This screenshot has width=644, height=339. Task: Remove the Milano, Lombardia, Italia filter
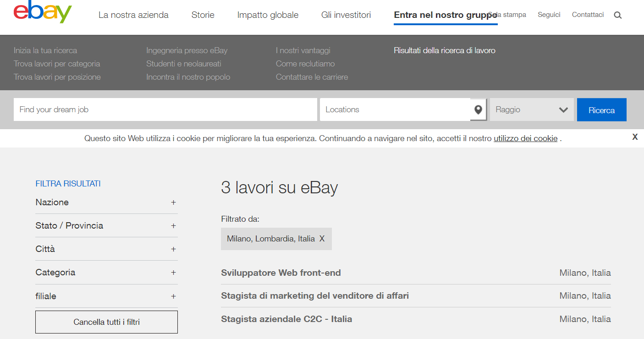tap(322, 239)
